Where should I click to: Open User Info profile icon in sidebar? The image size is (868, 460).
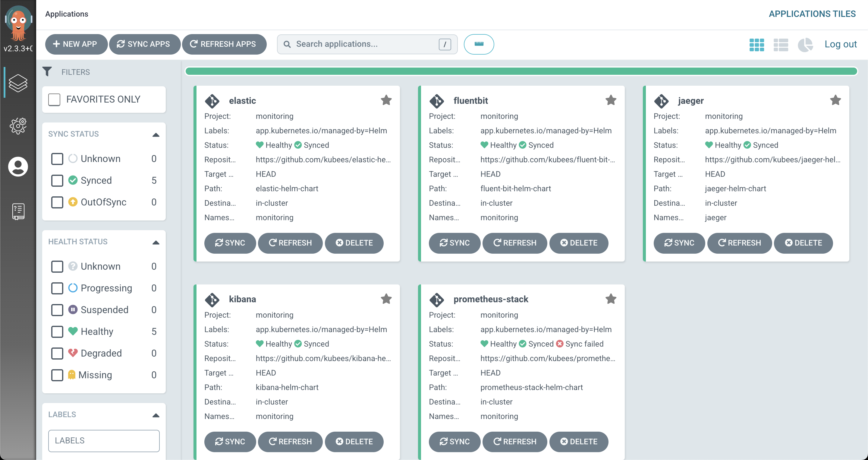(18, 167)
